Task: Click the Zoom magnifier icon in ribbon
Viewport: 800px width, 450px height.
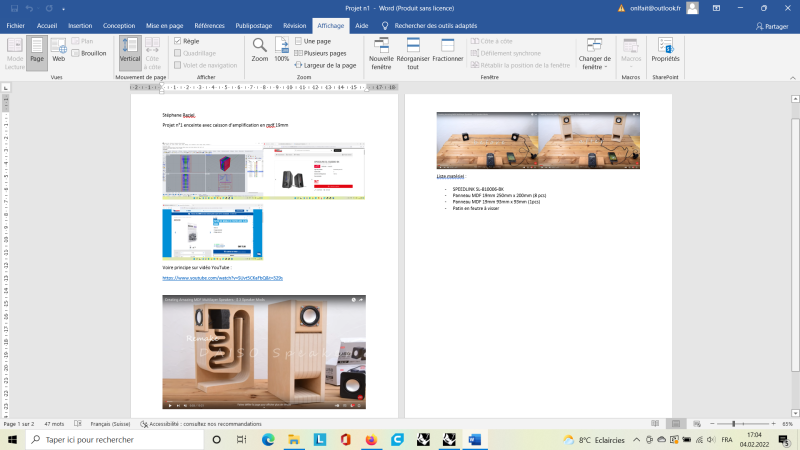Action: (x=259, y=46)
